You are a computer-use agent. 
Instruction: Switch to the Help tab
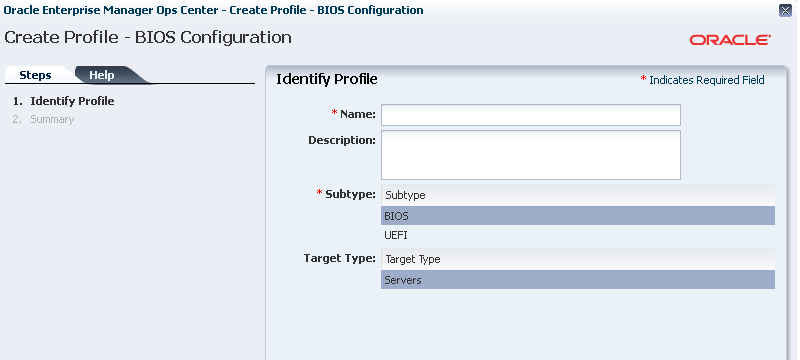click(x=102, y=75)
